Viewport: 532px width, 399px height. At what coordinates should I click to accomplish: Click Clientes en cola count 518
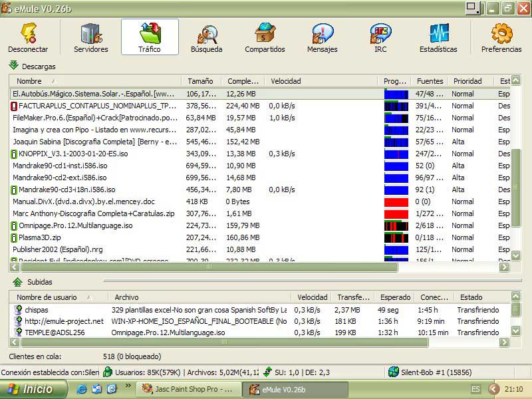click(132, 356)
